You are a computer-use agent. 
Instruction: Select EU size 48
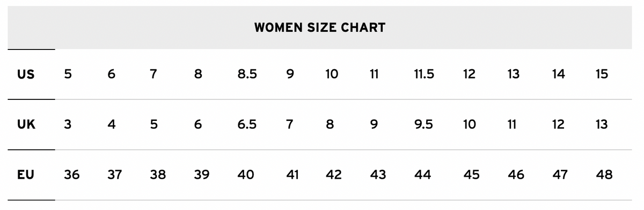click(x=604, y=175)
